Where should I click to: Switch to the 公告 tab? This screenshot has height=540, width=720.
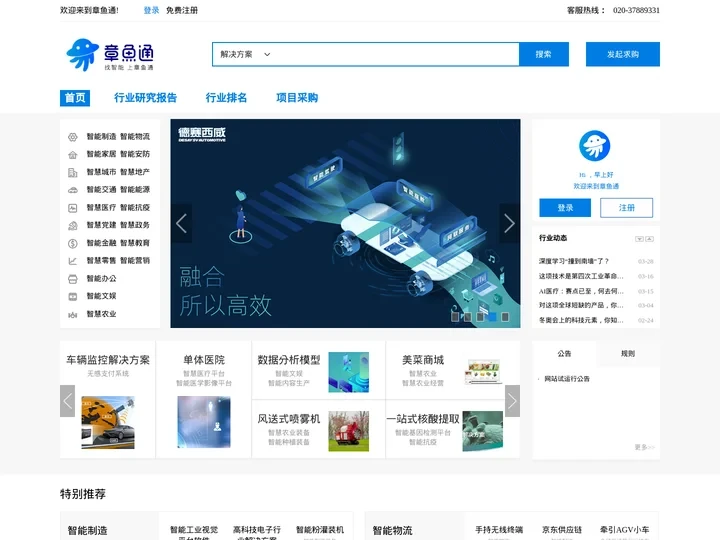(x=564, y=354)
